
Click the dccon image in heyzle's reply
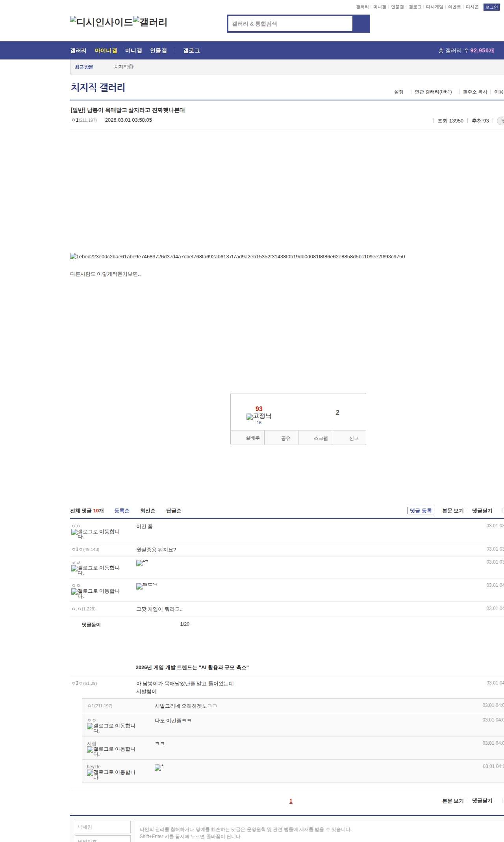coord(159,767)
